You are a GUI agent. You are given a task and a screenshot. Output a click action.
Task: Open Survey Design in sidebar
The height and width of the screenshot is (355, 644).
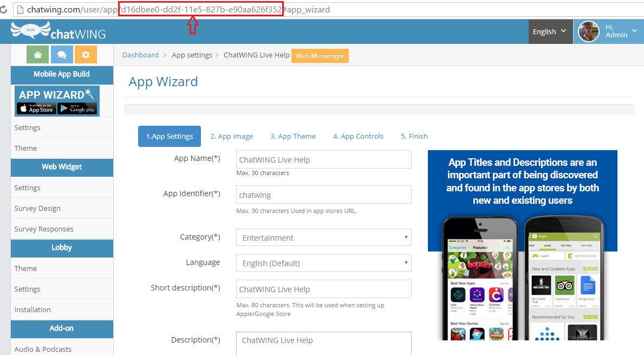point(62,208)
